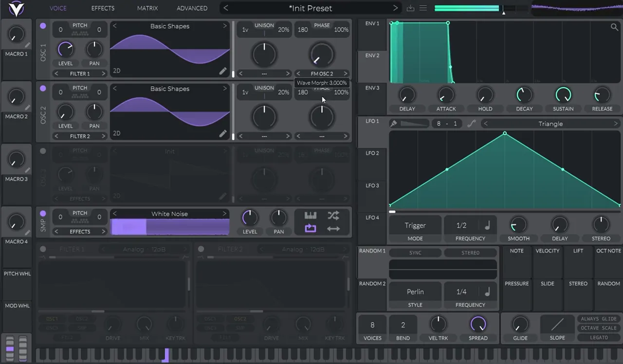
Task: Toggle the SMP sampler power button
Action: [x=43, y=214]
